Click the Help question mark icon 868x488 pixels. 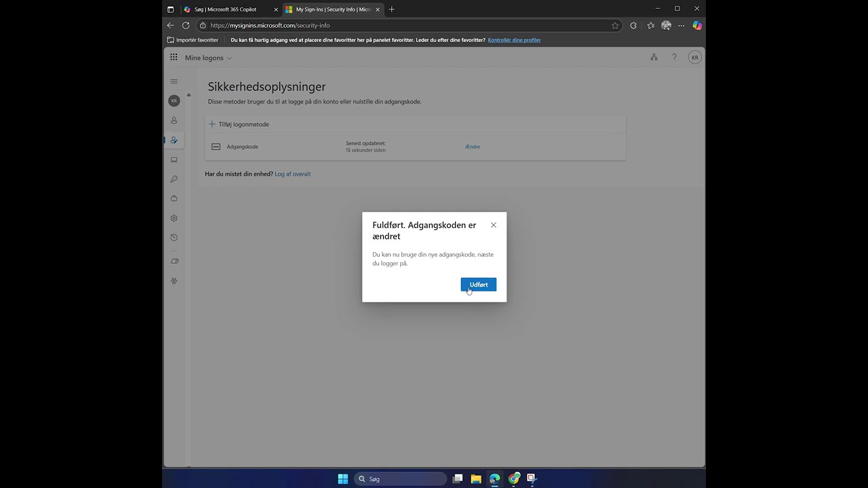(x=674, y=57)
